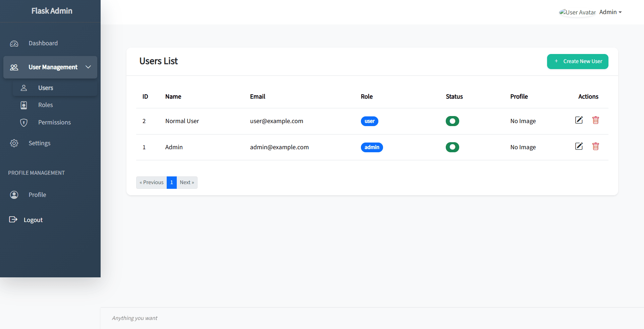This screenshot has width=644, height=329.
Task: Open the Profile page from sidebar
Action: tap(37, 195)
